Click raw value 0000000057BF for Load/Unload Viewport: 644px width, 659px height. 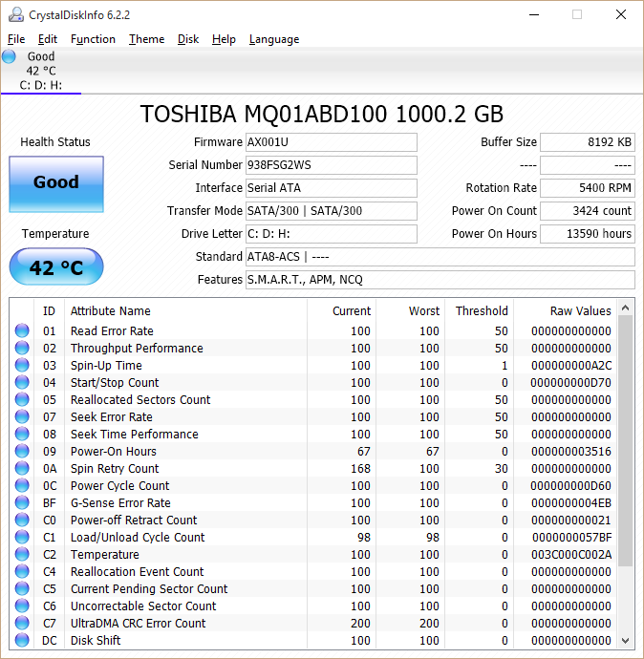pos(571,537)
